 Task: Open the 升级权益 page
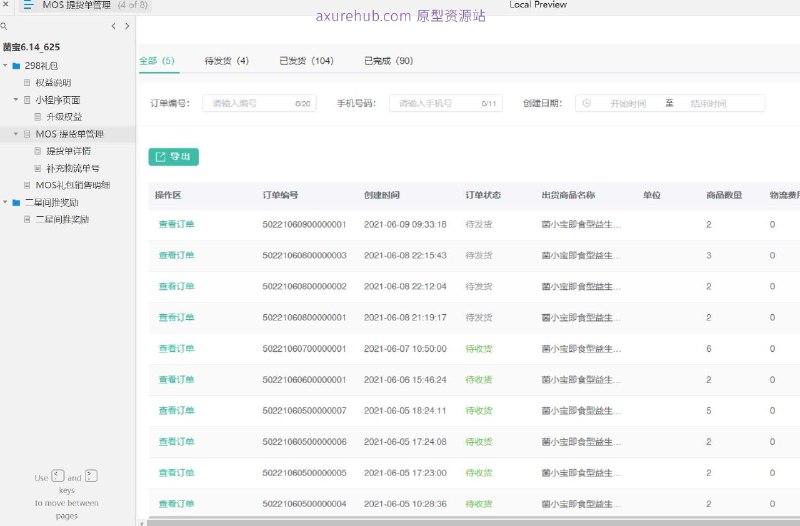click(64, 117)
